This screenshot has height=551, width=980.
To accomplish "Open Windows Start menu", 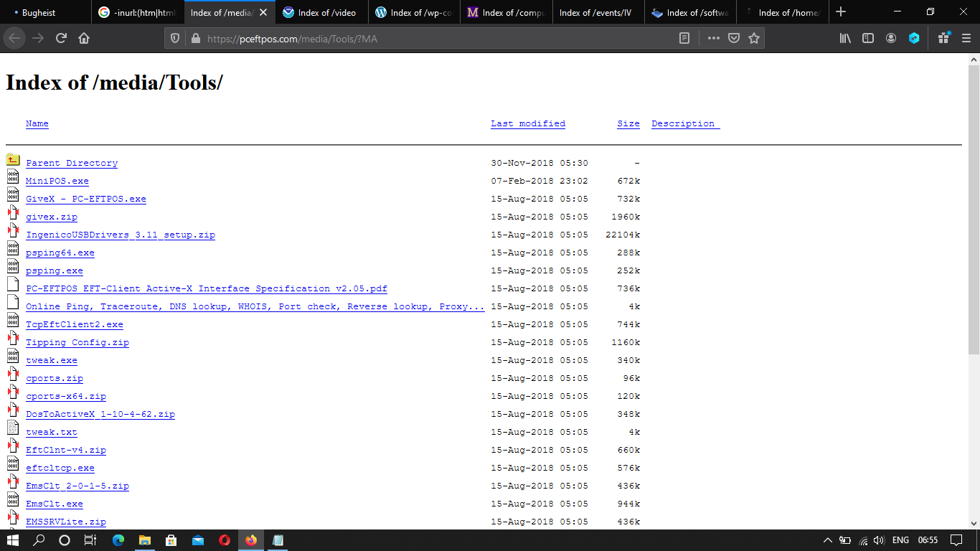I will (14, 540).
